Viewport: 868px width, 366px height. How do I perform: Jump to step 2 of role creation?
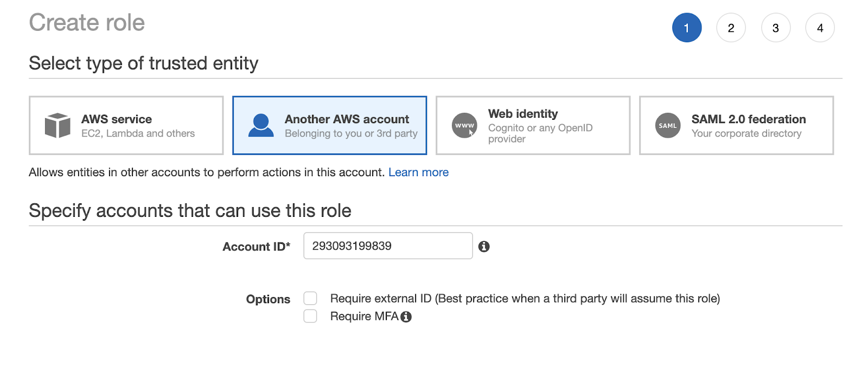click(731, 28)
